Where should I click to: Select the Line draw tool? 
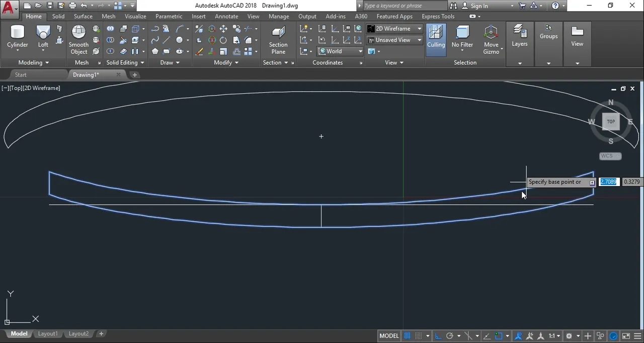point(167,40)
